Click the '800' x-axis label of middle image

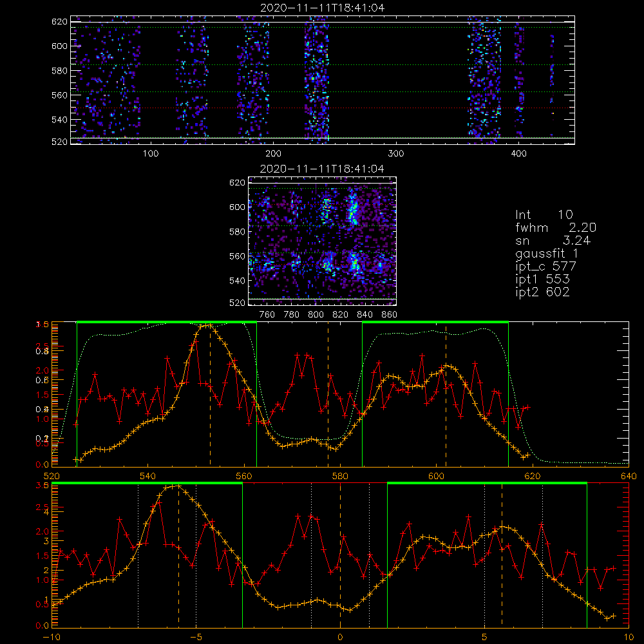[x=316, y=315]
